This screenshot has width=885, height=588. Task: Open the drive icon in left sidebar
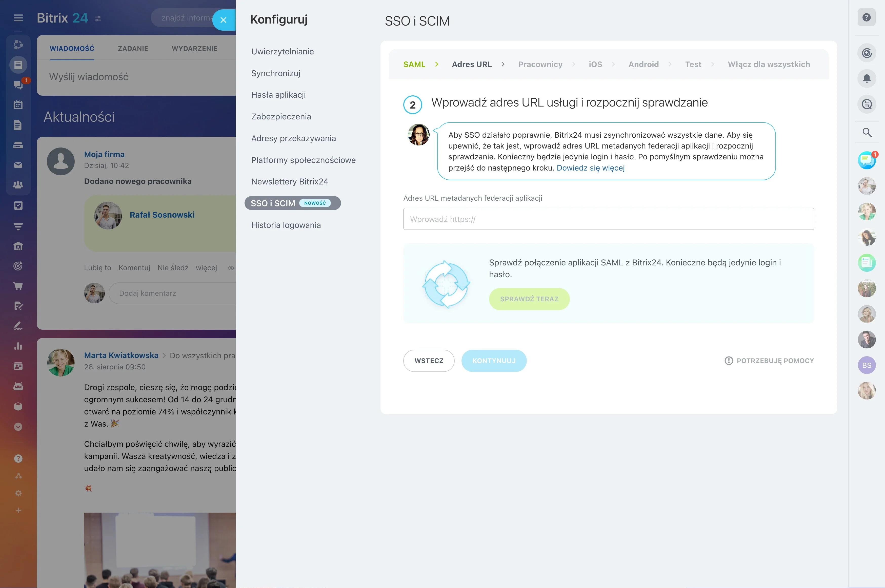coord(18,145)
